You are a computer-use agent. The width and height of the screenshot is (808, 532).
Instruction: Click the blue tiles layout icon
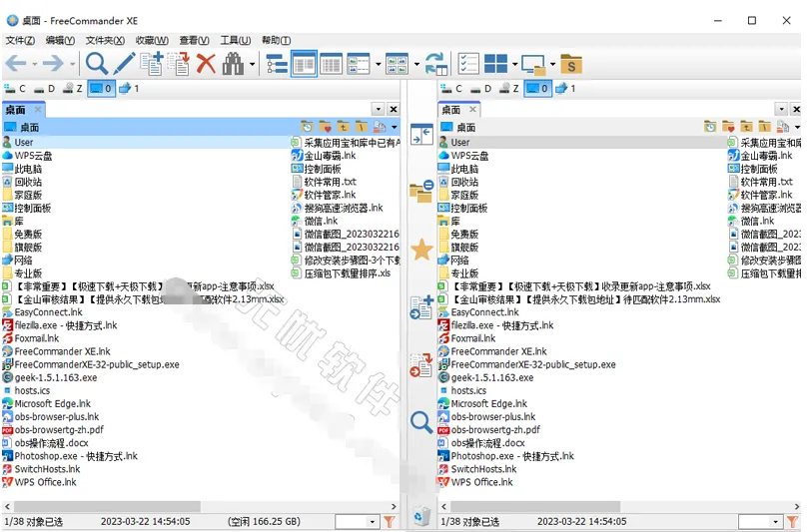click(x=495, y=64)
